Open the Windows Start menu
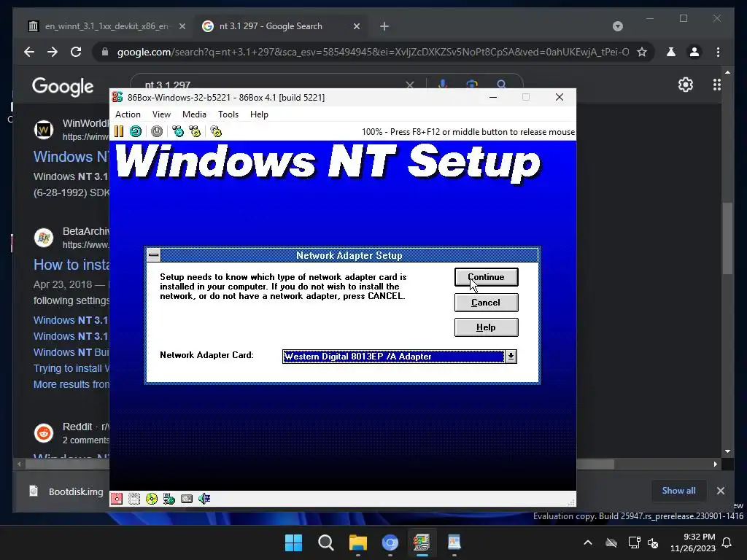This screenshot has width=747, height=560. pos(293,542)
